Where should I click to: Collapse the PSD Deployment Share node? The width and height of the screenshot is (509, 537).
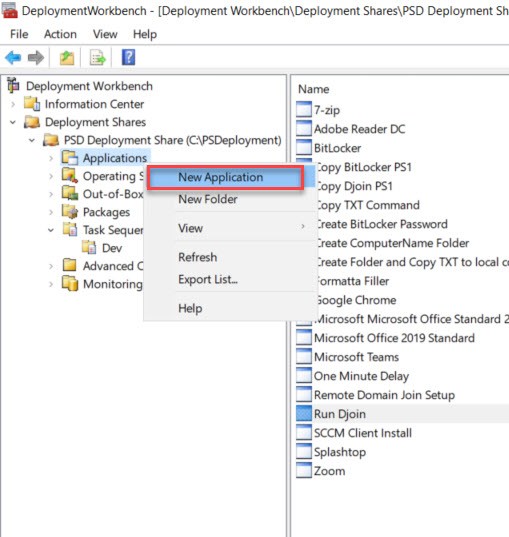pyautogui.click(x=32, y=140)
